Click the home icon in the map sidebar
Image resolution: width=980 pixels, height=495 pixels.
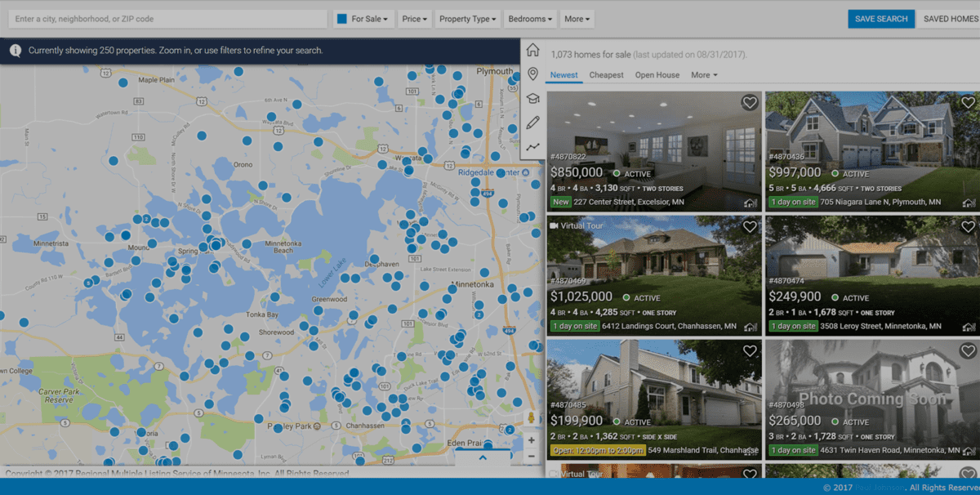pyautogui.click(x=532, y=50)
